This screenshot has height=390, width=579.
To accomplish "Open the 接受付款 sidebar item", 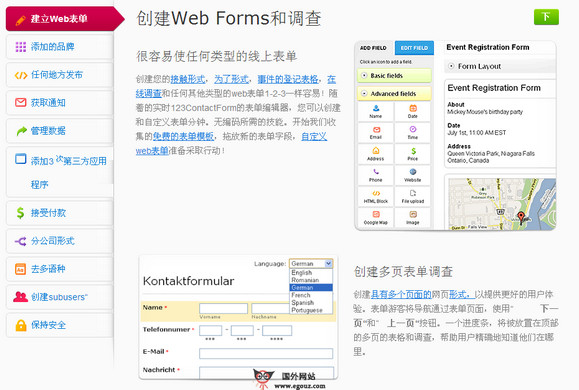I will [x=60, y=213].
